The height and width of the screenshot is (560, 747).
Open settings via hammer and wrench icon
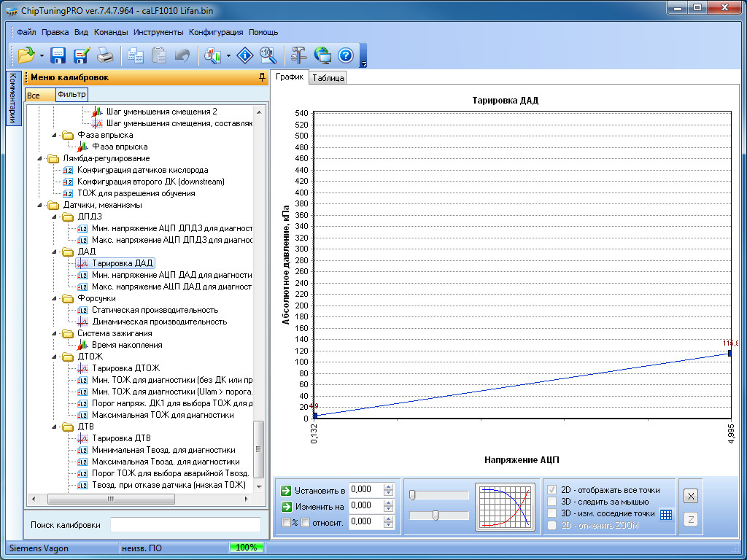(298, 55)
